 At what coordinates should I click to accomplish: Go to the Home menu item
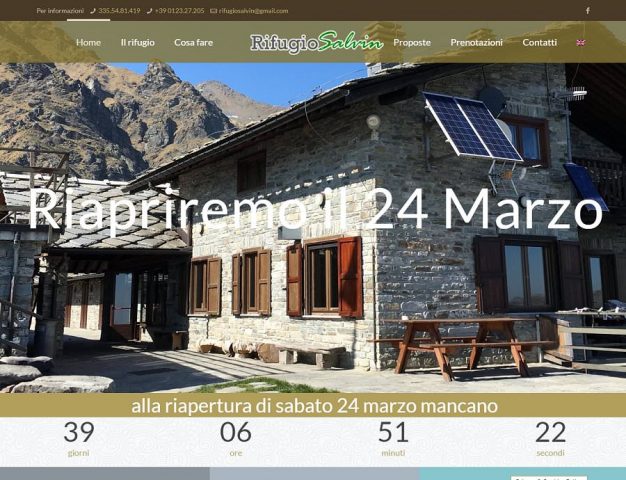(x=88, y=42)
